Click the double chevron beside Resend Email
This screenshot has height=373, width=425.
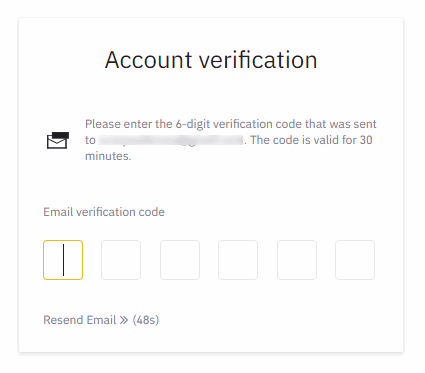pos(124,320)
